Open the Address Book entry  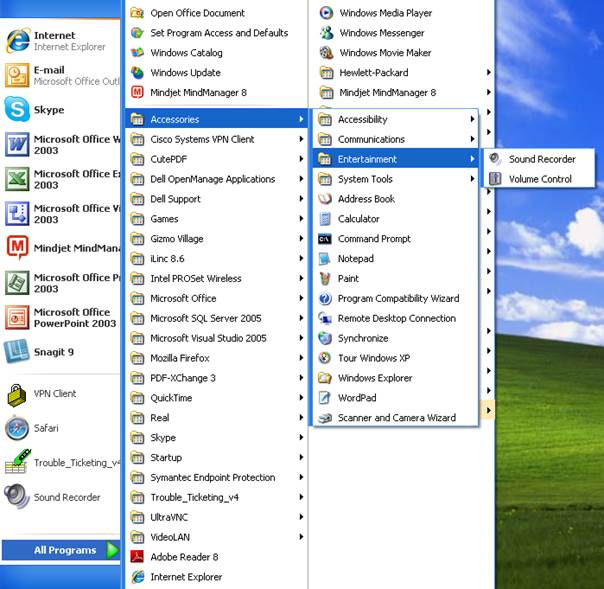[x=395, y=199]
